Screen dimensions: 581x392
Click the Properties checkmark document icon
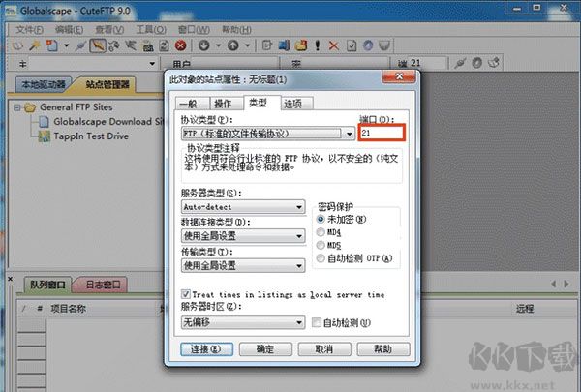click(x=351, y=45)
